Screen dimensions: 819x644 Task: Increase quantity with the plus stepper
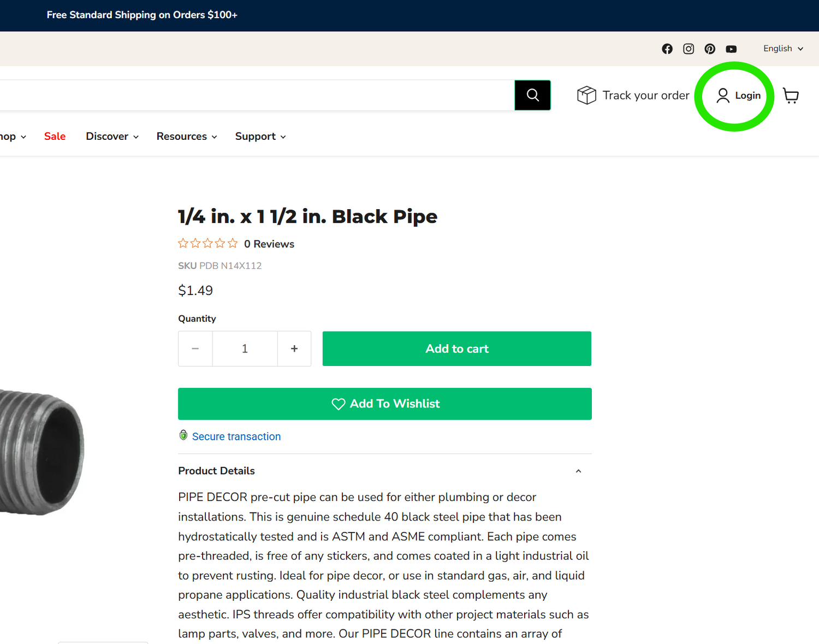tap(294, 348)
